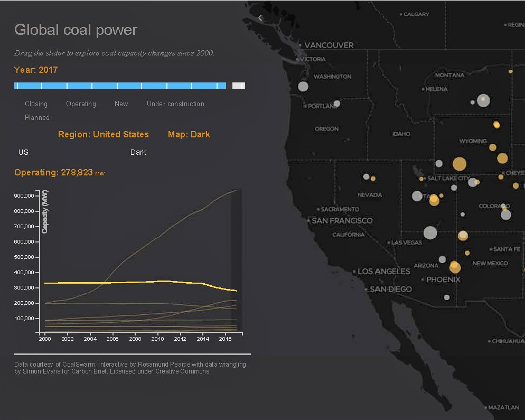The height and width of the screenshot is (420, 525).
Task: Toggle the Closing plant filter
Action: 36,104
